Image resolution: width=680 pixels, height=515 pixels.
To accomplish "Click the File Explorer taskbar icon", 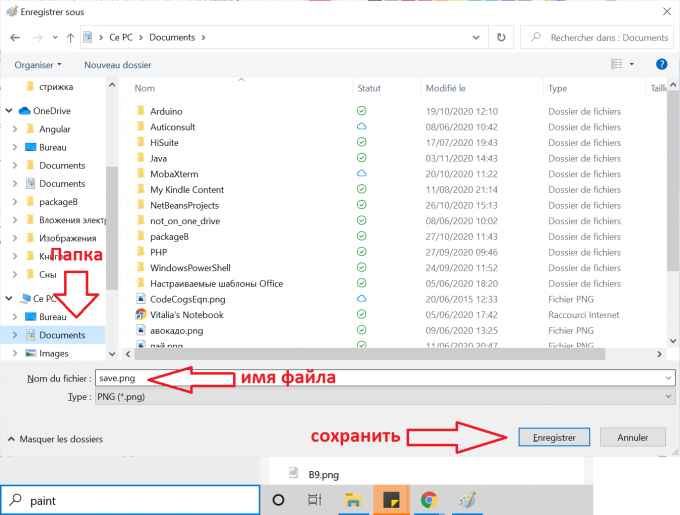I will click(352, 500).
